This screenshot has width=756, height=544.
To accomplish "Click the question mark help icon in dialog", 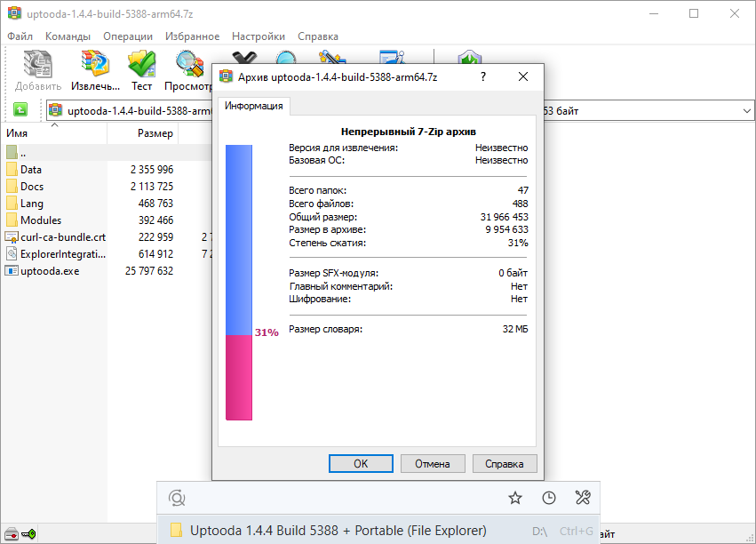I will (483, 76).
